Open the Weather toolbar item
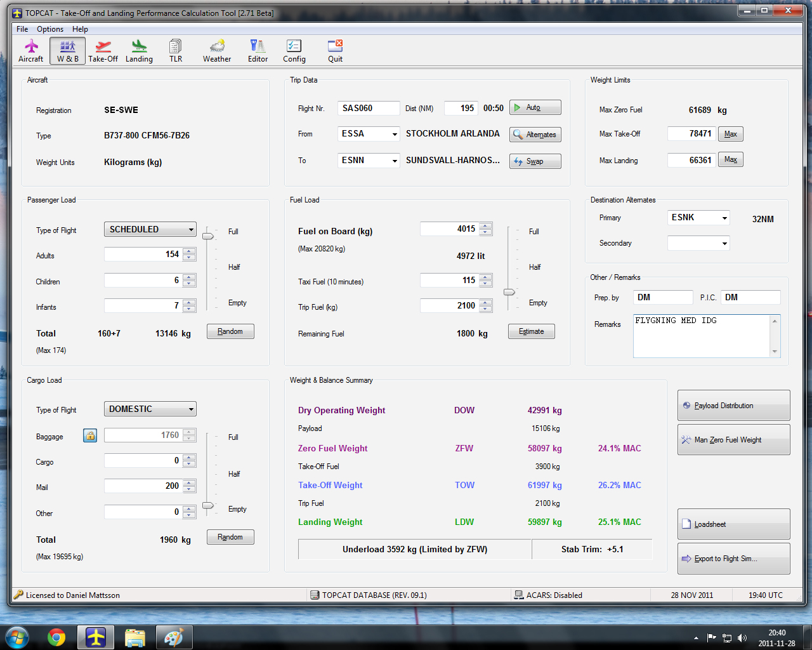The width and height of the screenshot is (812, 650). (217, 51)
